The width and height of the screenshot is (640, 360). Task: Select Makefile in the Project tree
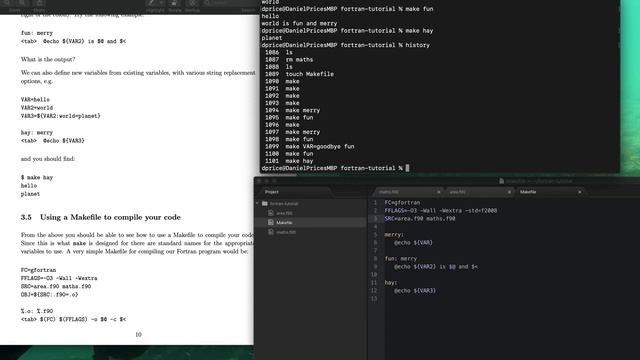284,222
